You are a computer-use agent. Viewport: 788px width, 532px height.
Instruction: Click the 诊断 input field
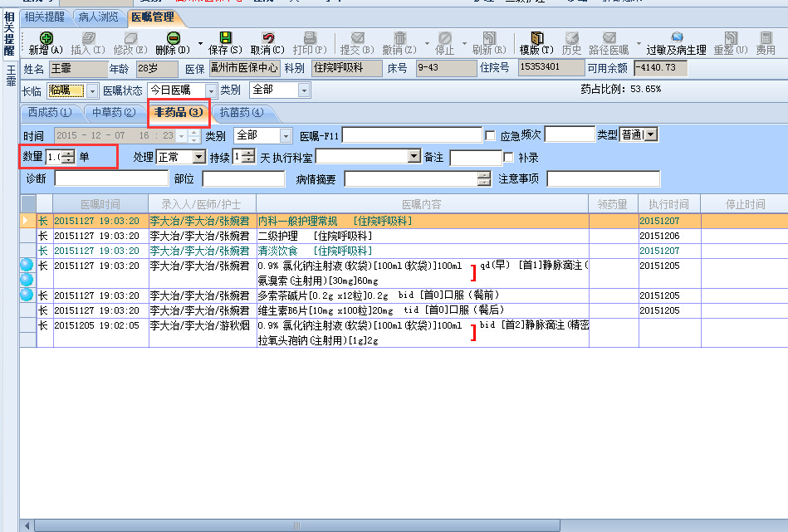(x=111, y=178)
